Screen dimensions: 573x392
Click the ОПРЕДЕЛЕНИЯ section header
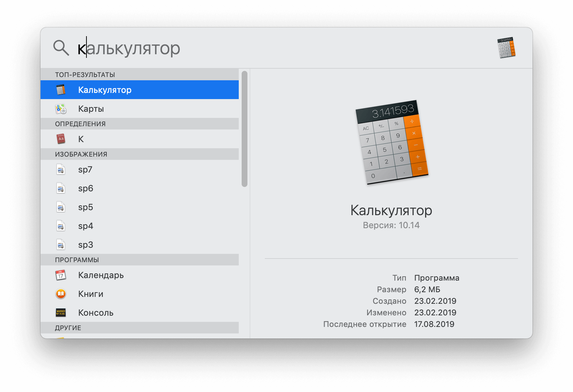point(140,124)
